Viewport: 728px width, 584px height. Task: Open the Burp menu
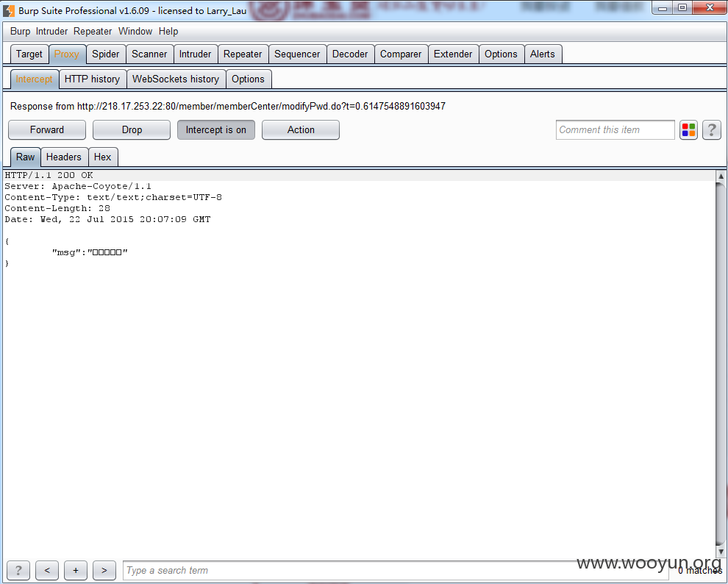[21, 31]
